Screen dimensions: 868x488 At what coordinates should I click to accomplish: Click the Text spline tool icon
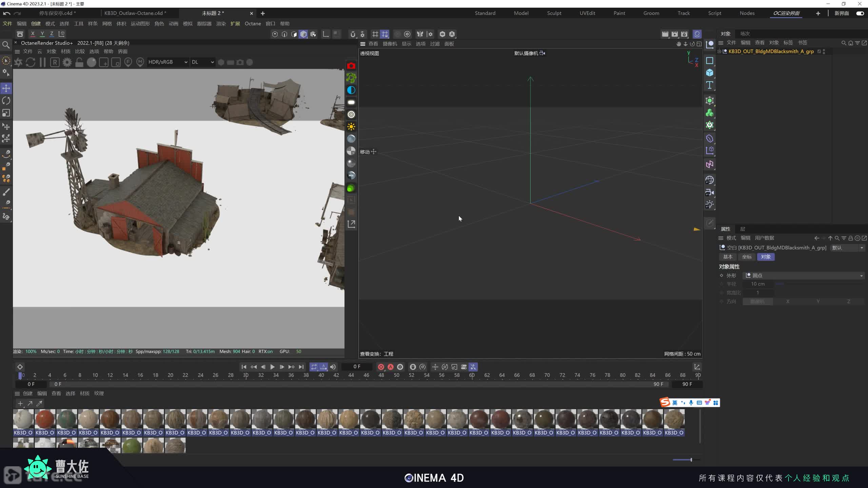pyautogui.click(x=710, y=85)
